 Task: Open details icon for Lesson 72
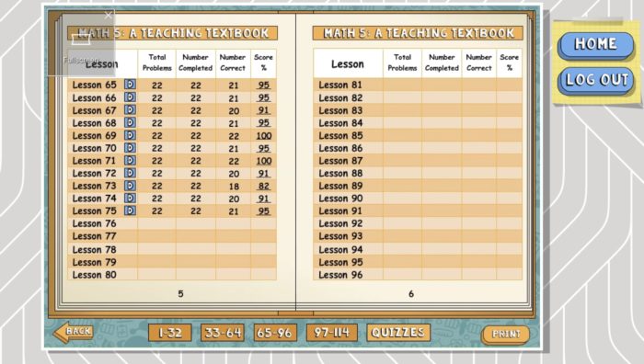pos(130,173)
